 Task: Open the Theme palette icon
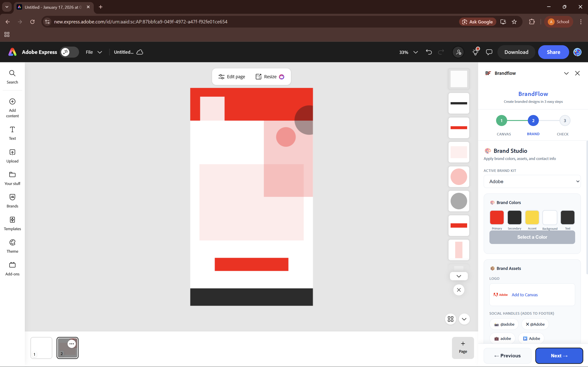[x=12, y=246]
